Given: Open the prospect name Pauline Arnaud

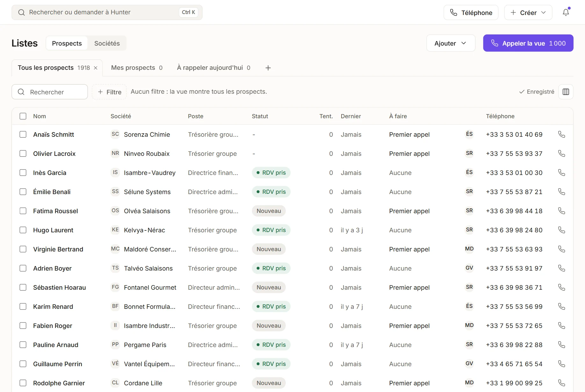Looking at the screenshot, I should (56, 345).
